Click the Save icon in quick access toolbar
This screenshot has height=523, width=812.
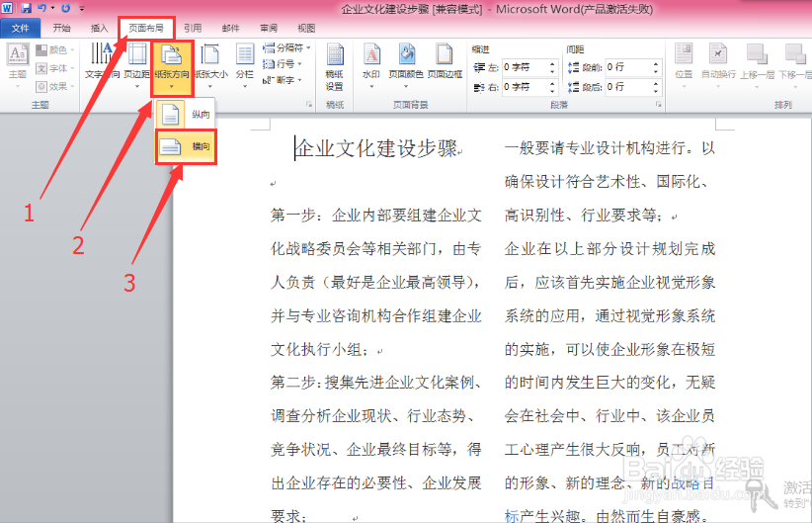click(26, 8)
